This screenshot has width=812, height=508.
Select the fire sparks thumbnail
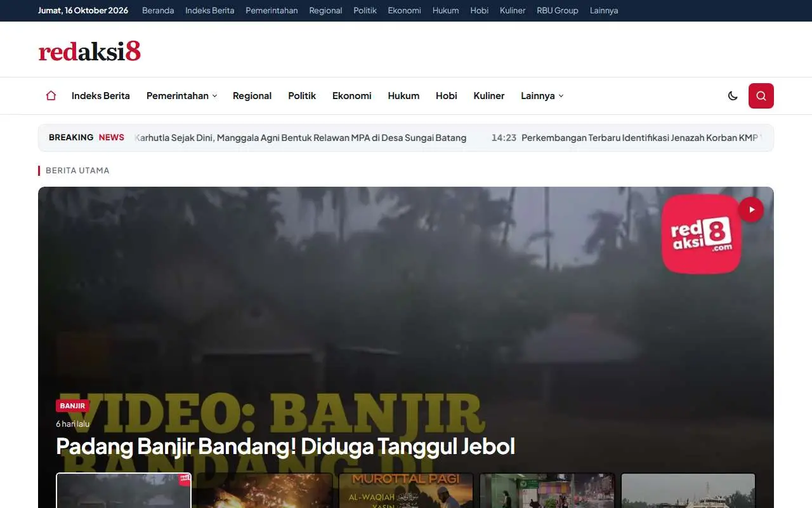(265, 490)
